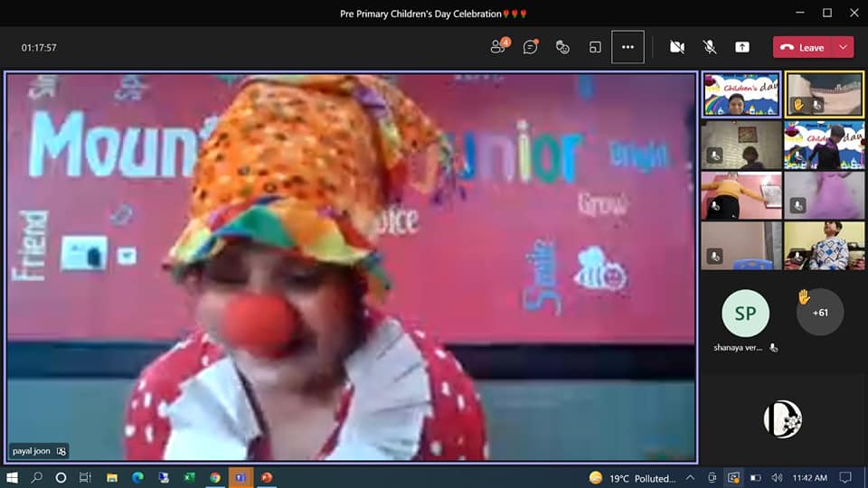Click the meeting timer 01:17:57
This screenshot has width=868, height=488.
39,48
